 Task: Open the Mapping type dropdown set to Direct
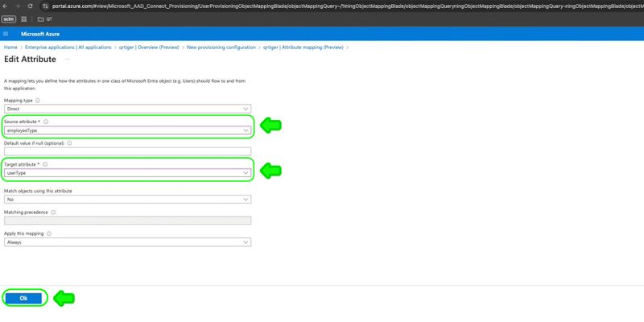127,109
